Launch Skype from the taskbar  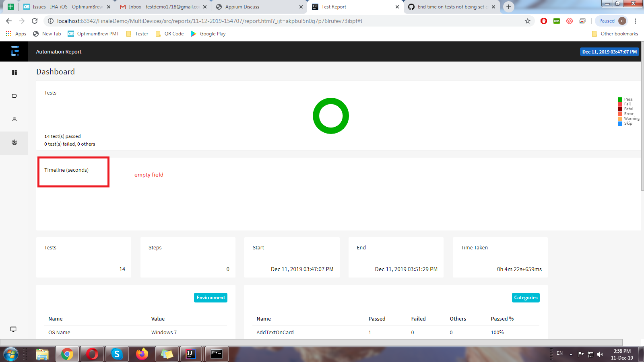click(x=117, y=354)
